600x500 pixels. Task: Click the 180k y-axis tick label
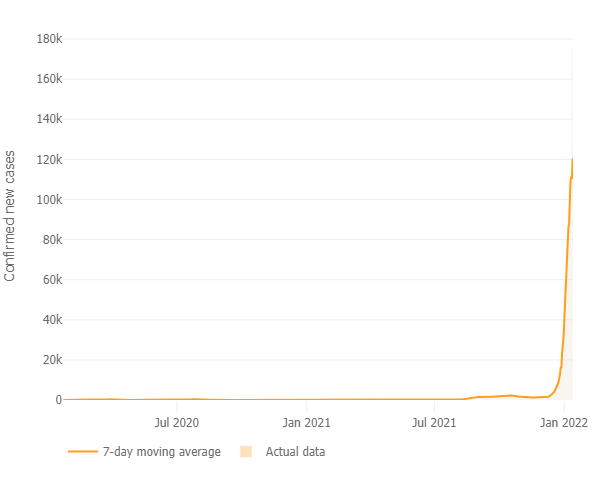point(49,39)
